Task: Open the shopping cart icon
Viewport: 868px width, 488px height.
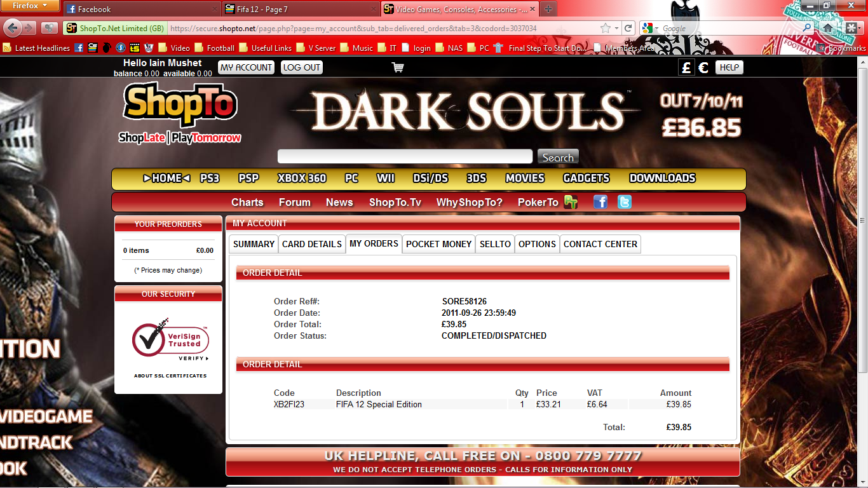Action: point(398,67)
